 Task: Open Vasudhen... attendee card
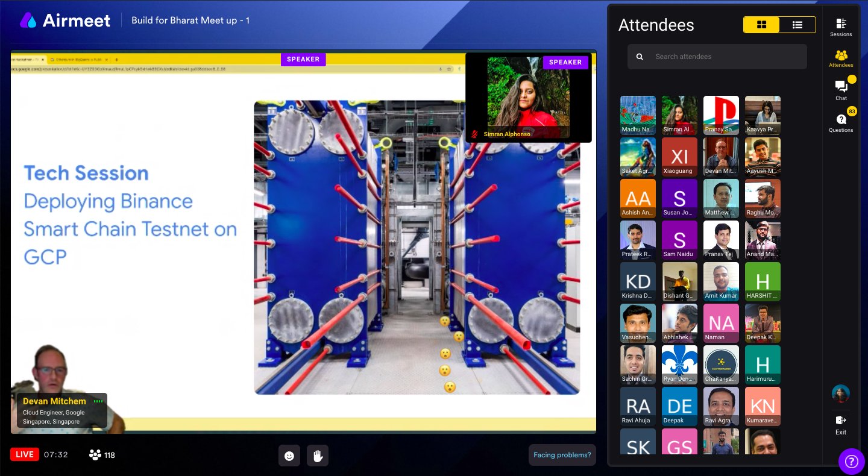[638, 323]
